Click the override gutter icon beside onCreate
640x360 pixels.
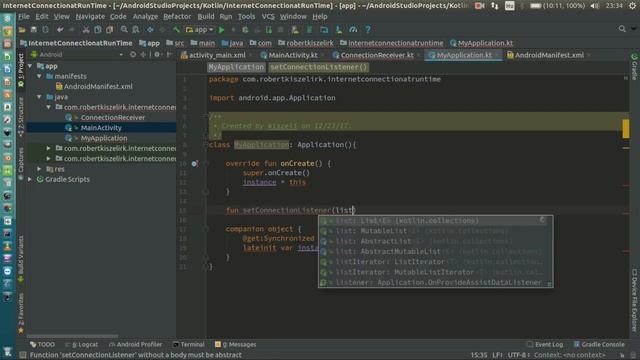[195, 163]
